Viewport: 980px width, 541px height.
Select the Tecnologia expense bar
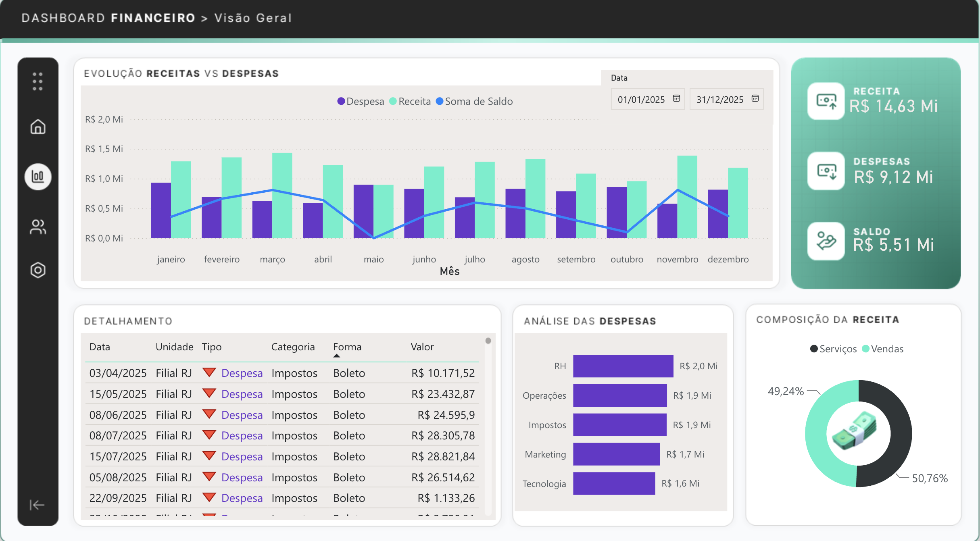tap(614, 483)
